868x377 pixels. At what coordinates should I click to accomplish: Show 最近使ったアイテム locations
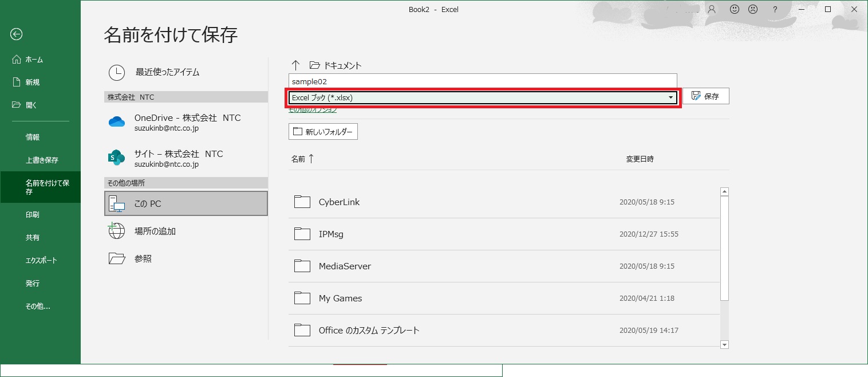point(186,72)
